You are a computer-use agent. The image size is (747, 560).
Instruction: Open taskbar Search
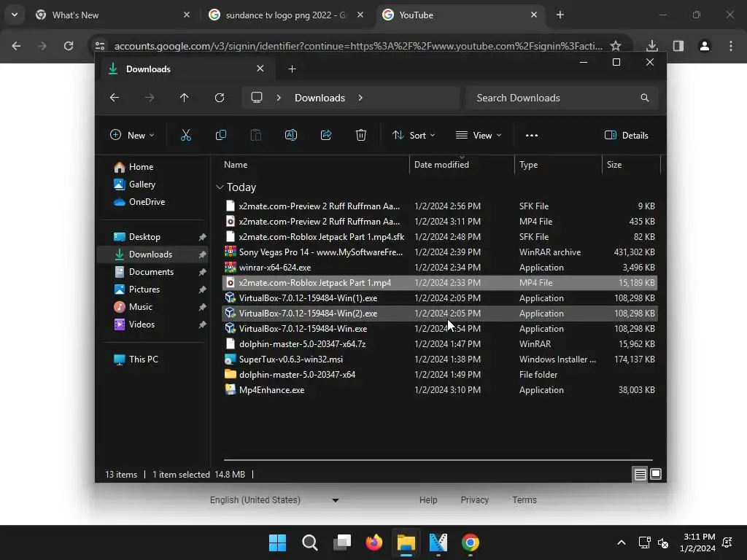coord(309,542)
